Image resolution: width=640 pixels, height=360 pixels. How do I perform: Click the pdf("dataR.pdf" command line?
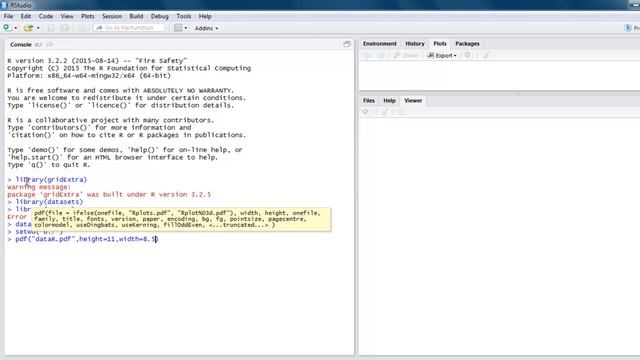pyautogui.click(x=82, y=239)
